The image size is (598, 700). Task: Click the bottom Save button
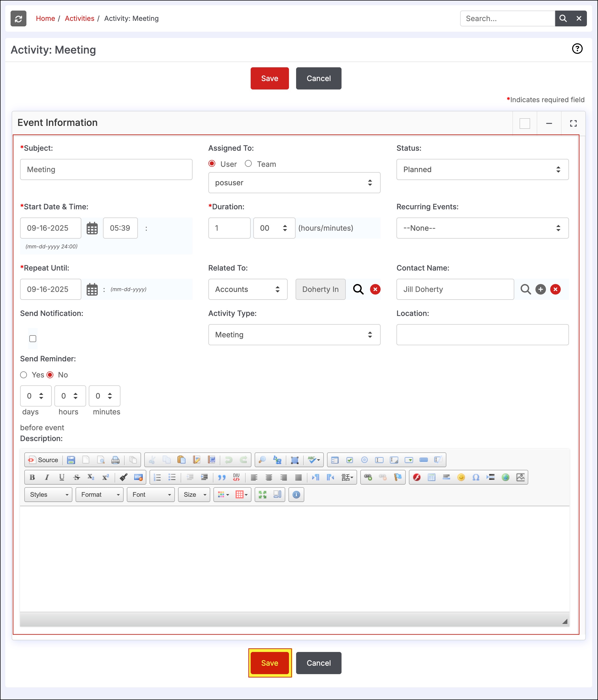pyautogui.click(x=269, y=663)
